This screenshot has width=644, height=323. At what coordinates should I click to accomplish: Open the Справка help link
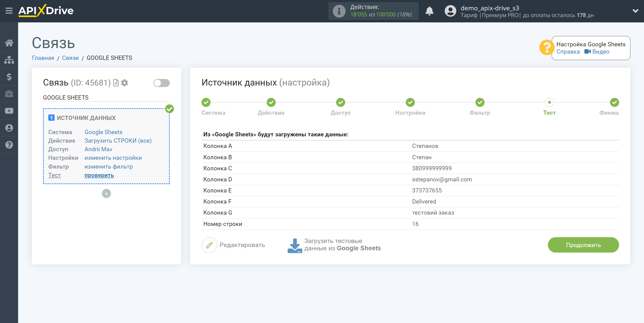[x=568, y=52]
